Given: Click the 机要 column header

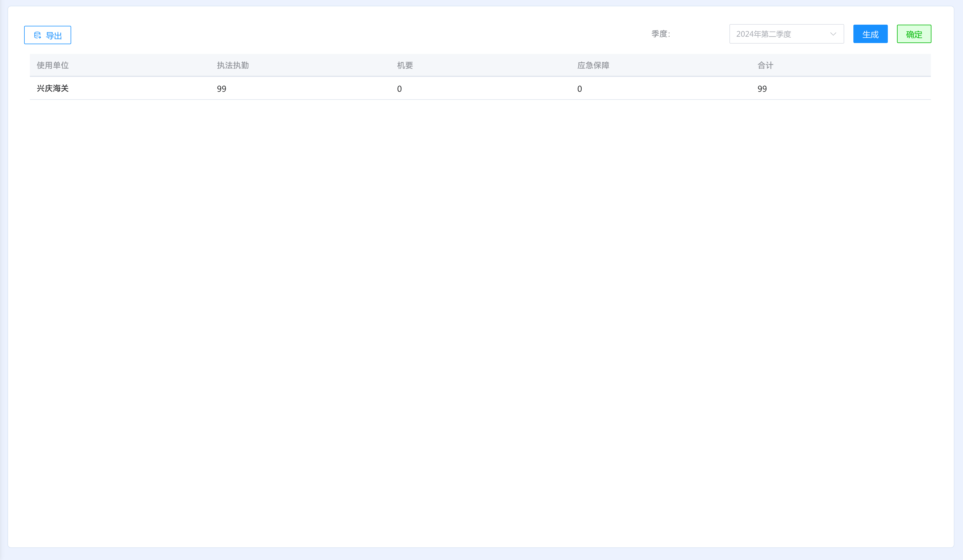Looking at the screenshot, I should pos(405,65).
